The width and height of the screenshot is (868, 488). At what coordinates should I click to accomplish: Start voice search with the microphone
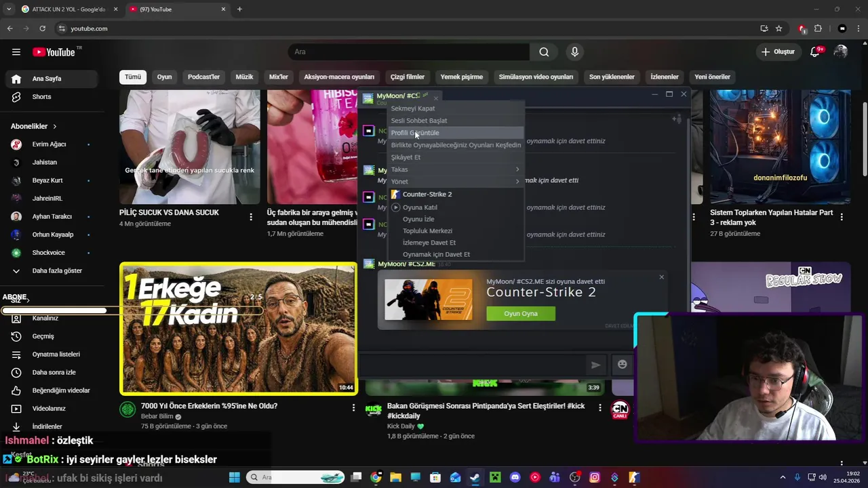point(575,52)
